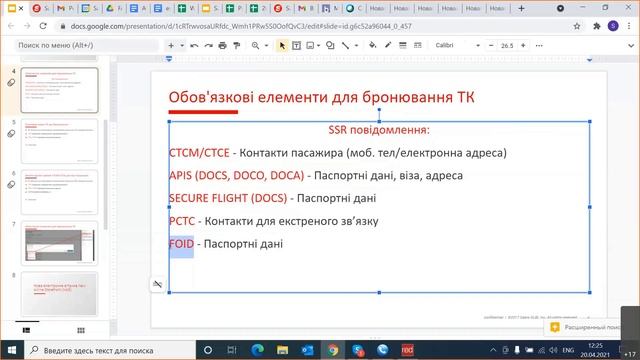Open new slide layout dropdown arrow
This screenshot has width=640, height=360.
tap(182, 46)
